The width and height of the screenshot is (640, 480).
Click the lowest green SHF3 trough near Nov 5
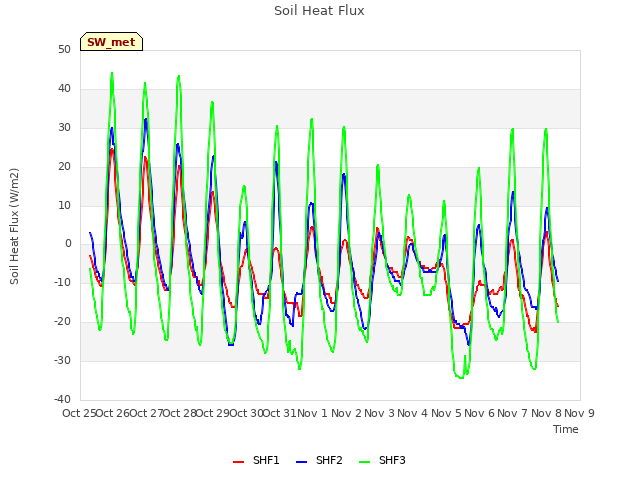(x=460, y=378)
